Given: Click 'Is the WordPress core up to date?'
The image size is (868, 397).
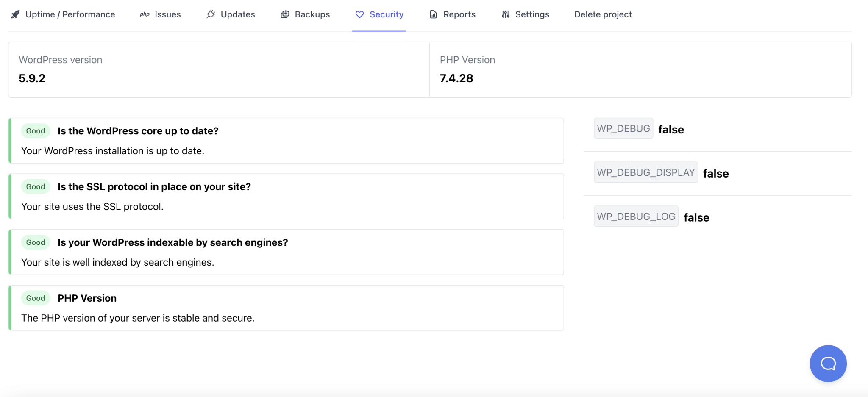Looking at the screenshot, I should point(138,131).
